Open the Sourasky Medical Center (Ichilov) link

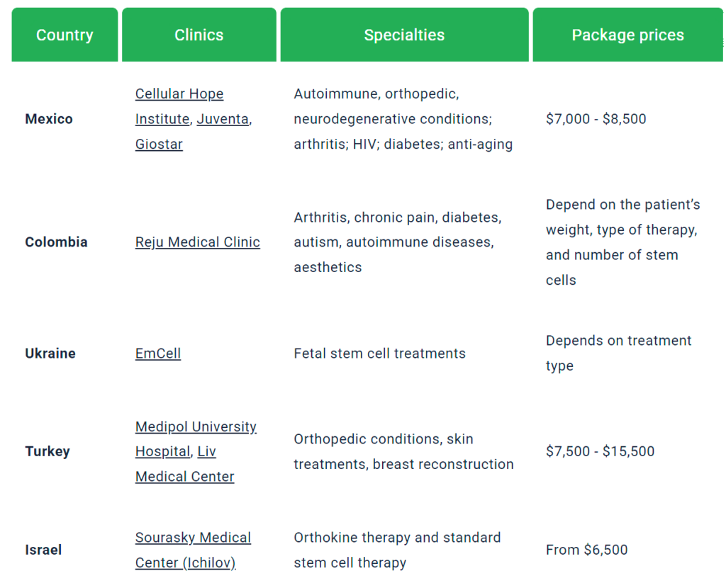click(x=193, y=550)
